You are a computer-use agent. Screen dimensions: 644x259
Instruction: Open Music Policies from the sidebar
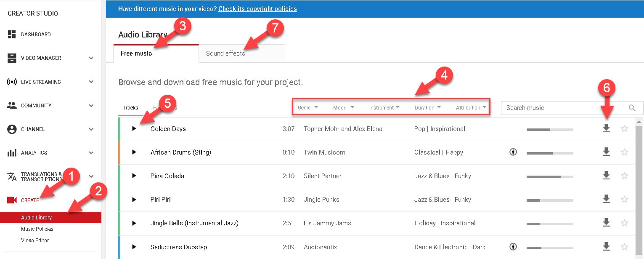point(37,229)
